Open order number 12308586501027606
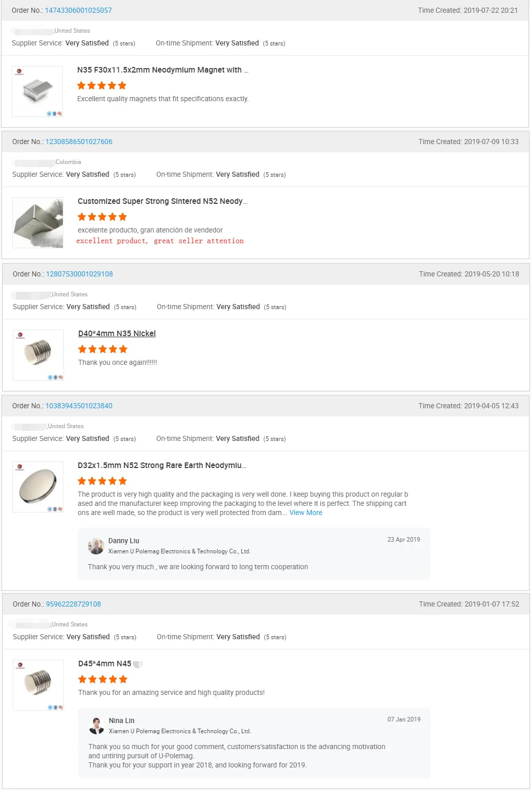Screen dimensions: 532x792 (79, 142)
